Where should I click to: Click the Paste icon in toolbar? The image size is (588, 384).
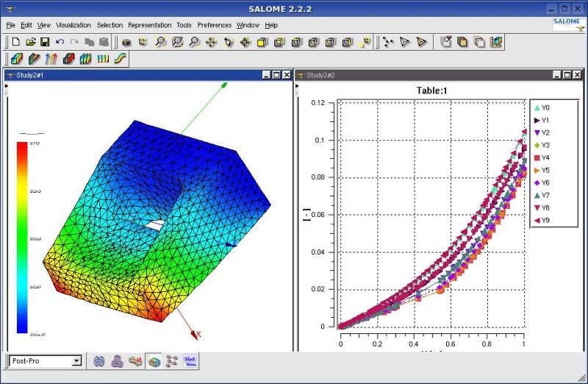tap(104, 42)
